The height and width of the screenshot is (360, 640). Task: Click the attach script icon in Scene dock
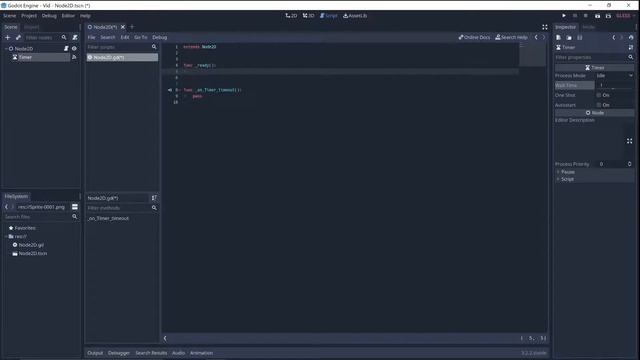(75, 37)
